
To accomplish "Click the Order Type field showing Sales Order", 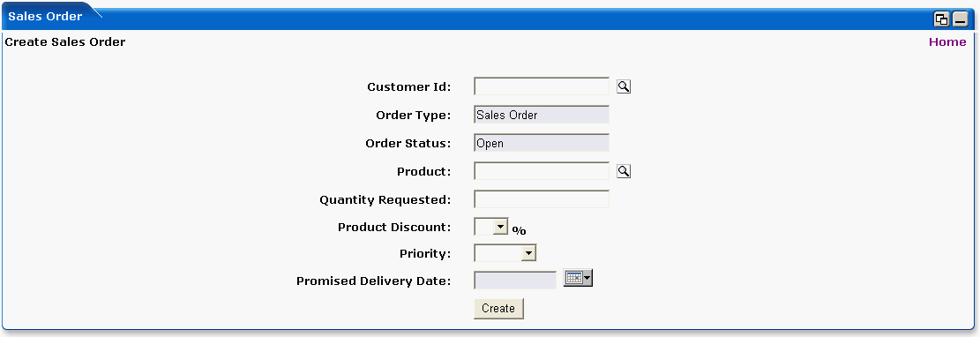I will click(x=542, y=115).
